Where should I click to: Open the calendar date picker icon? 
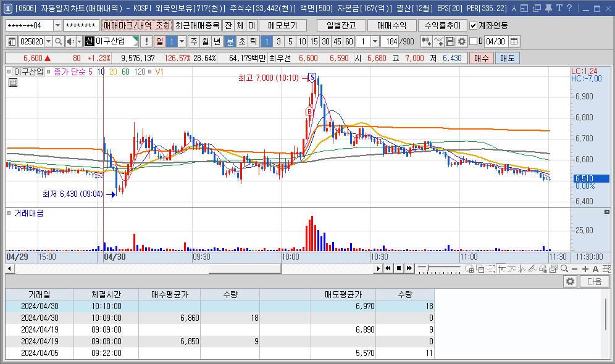514,41
